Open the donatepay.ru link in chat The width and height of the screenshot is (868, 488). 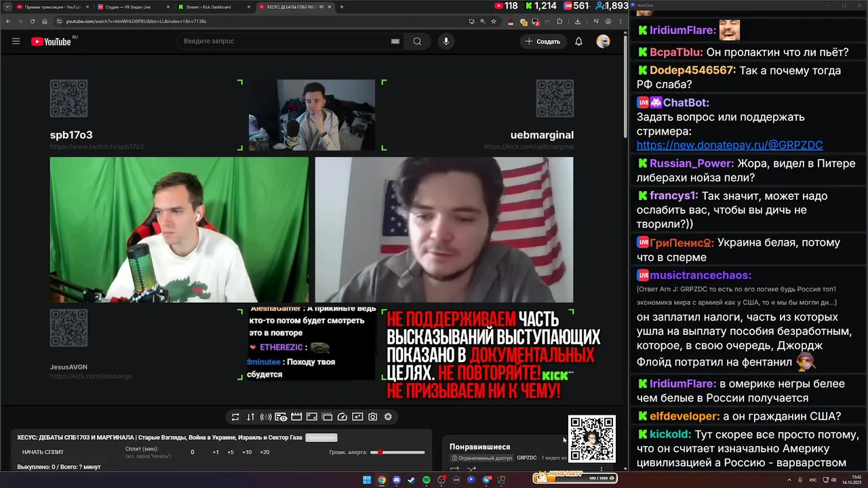point(730,145)
